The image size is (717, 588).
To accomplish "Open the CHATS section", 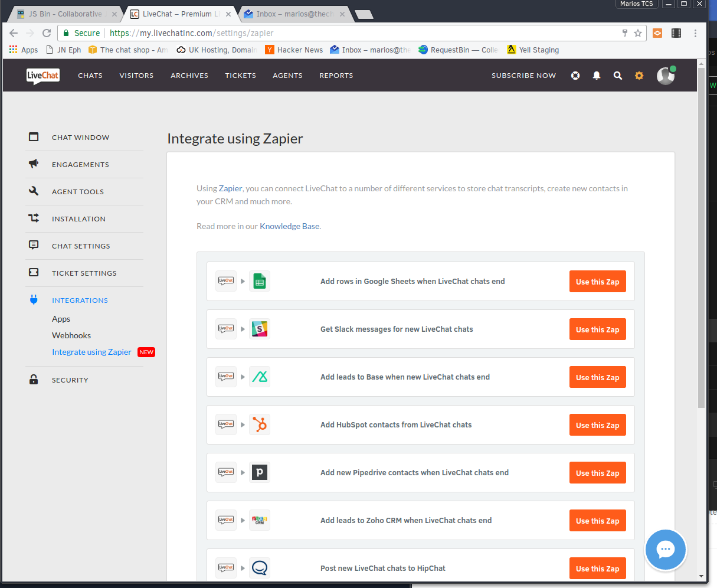I will (90, 76).
